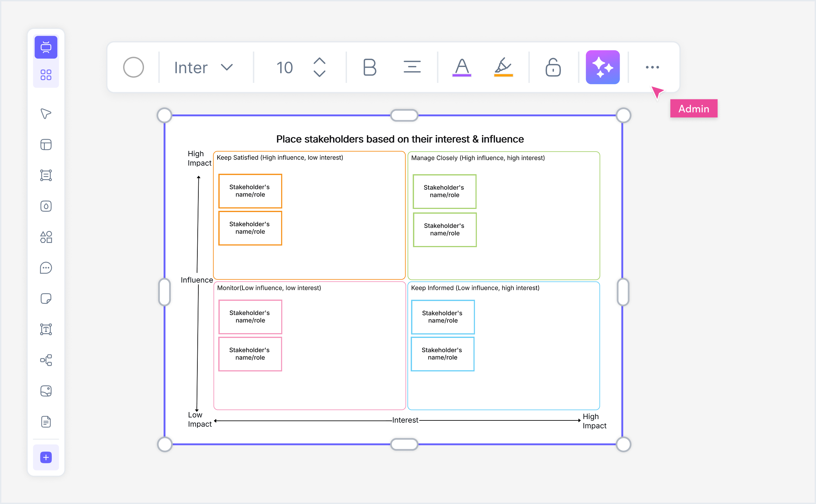
Task: Decrease font size with down chevron
Action: (319, 74)
